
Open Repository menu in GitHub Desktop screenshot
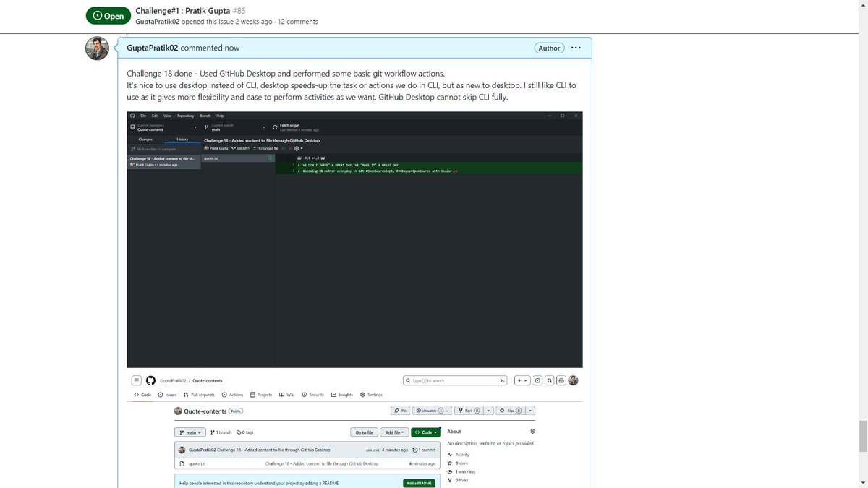tap(186, 116)
